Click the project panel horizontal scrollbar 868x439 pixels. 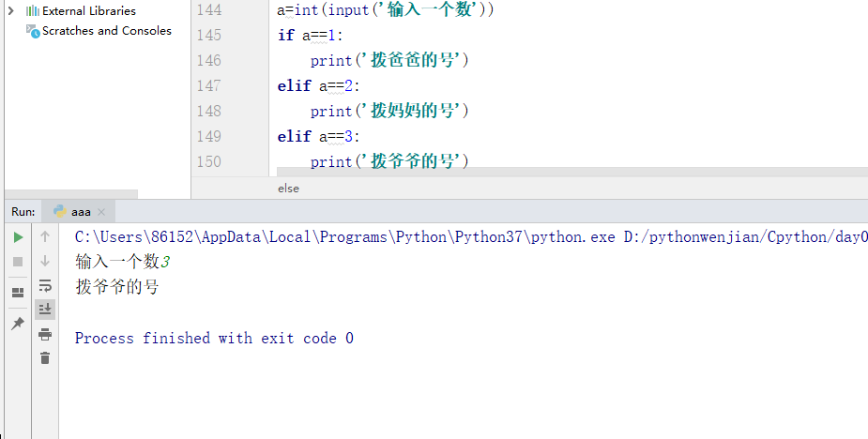71,194
